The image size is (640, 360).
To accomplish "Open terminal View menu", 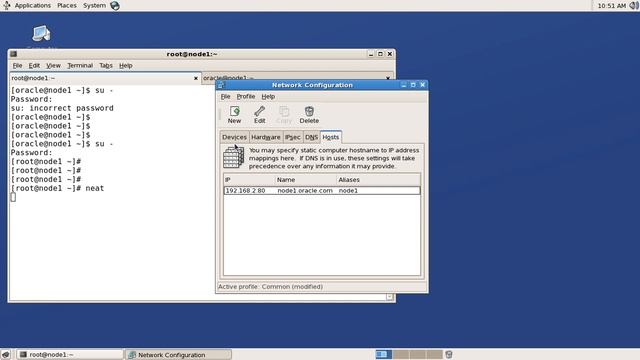I will click(x=53, y=65).
